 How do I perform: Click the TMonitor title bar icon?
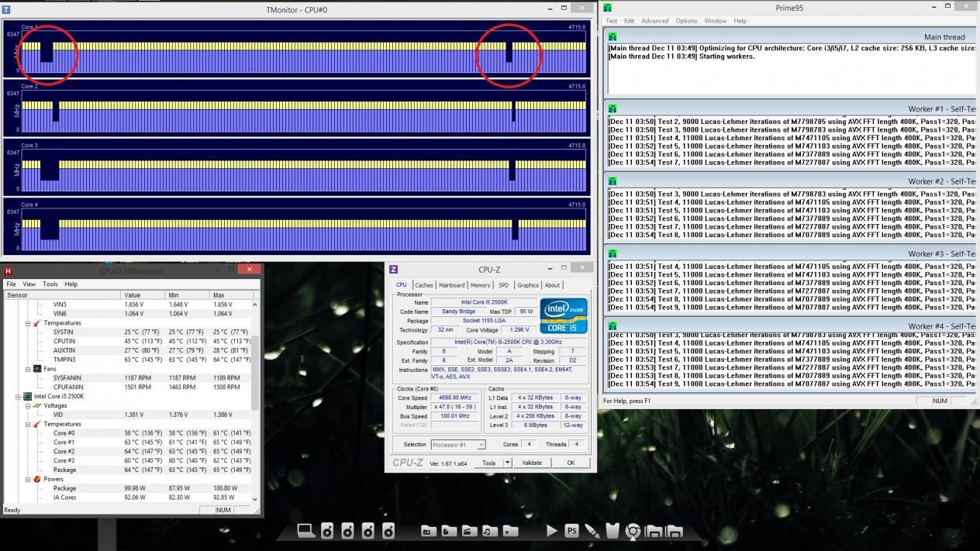(7, 9)
